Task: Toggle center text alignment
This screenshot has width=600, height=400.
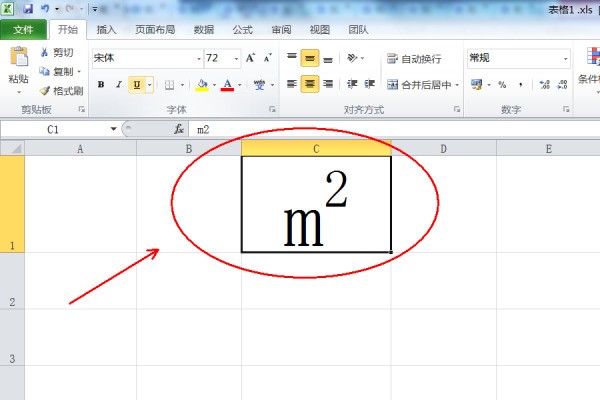Action: pyautogui.click(x=310, y=84)
